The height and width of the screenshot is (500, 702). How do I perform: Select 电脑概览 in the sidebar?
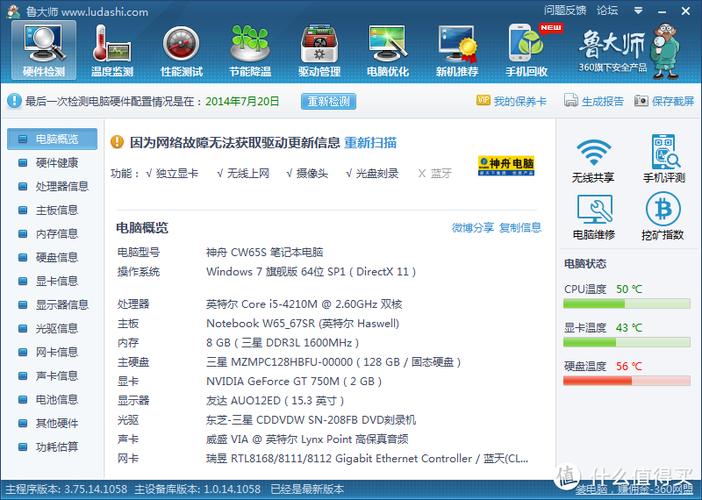(52, 139)
